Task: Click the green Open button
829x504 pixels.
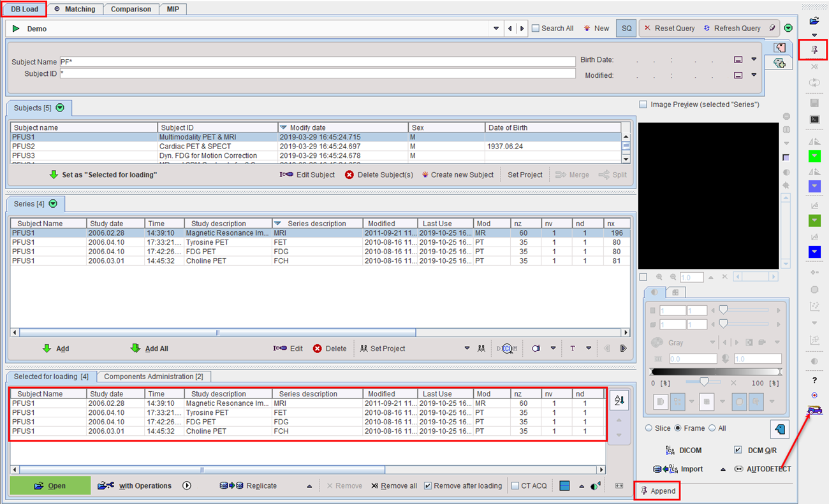Action: coord(50,486)
